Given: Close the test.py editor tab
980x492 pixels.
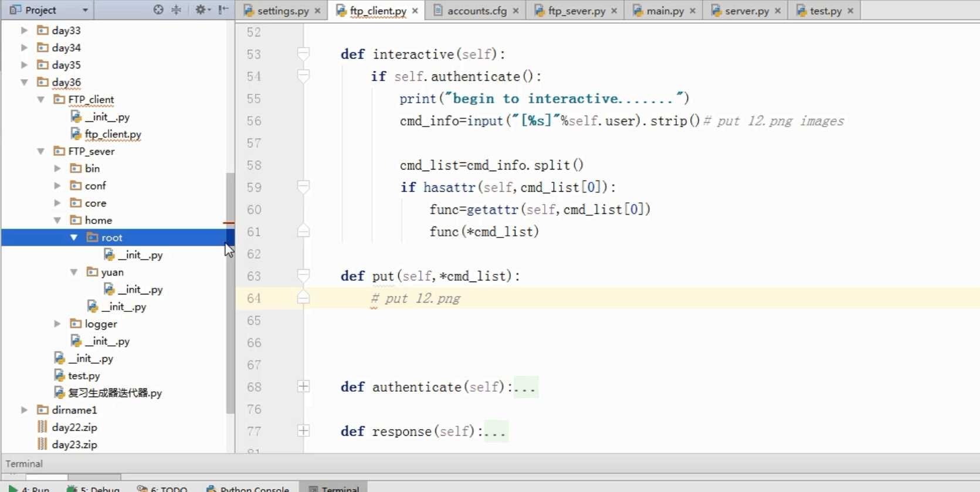Looking at the screenshot, I should click(850, 11).
